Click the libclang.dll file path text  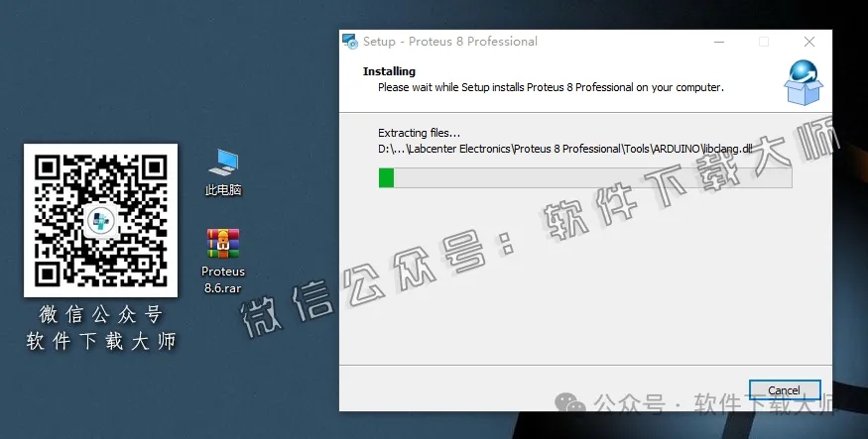(x=565, y=149)
